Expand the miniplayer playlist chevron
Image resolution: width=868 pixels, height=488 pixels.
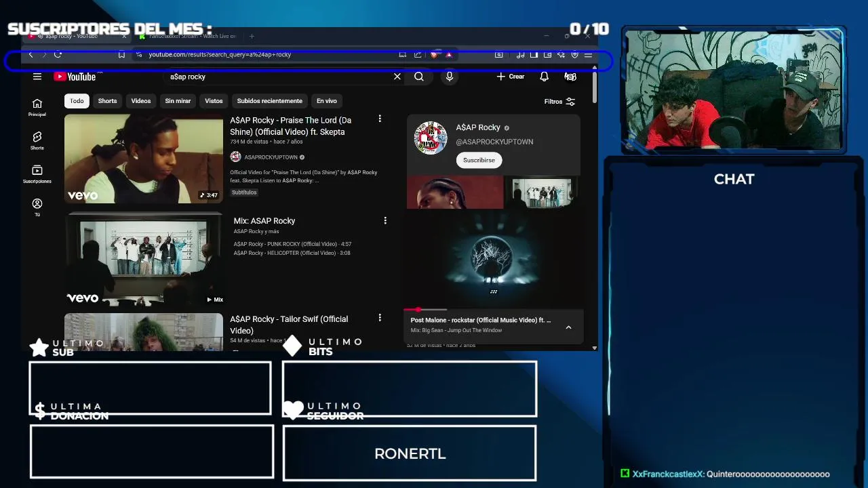(568, 327)
